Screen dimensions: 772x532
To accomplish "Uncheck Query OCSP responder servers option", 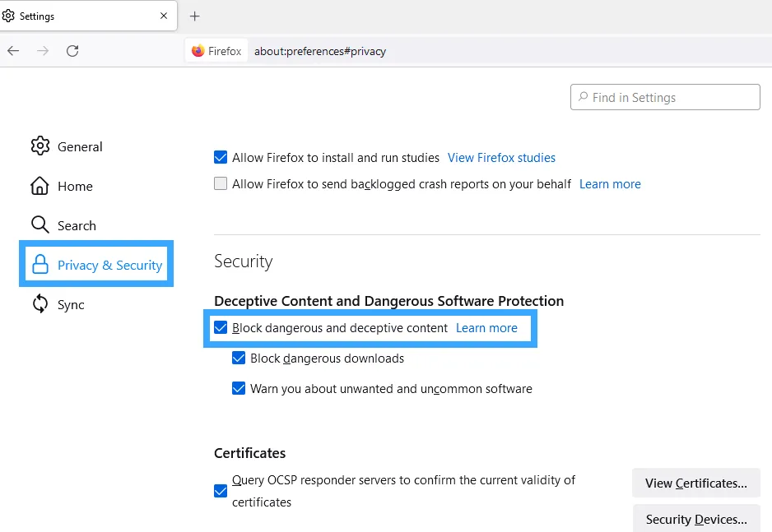I will (x=221, y=491).
